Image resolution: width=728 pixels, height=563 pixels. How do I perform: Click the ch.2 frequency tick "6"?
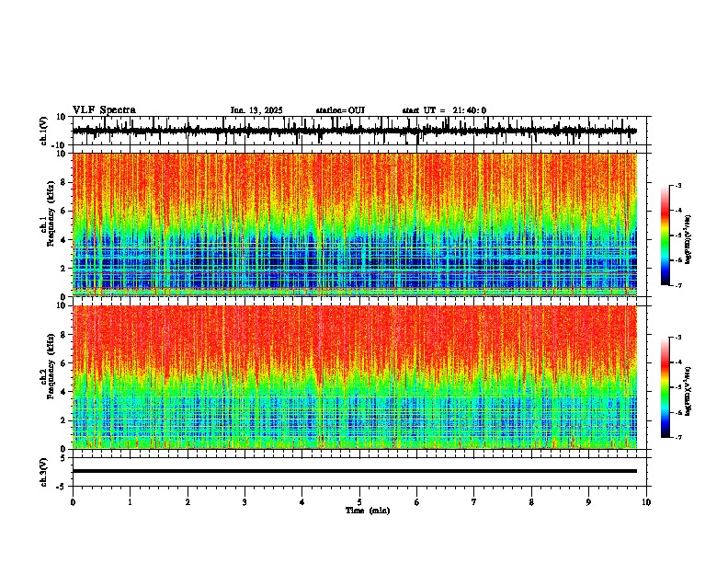tap(64, 363)
